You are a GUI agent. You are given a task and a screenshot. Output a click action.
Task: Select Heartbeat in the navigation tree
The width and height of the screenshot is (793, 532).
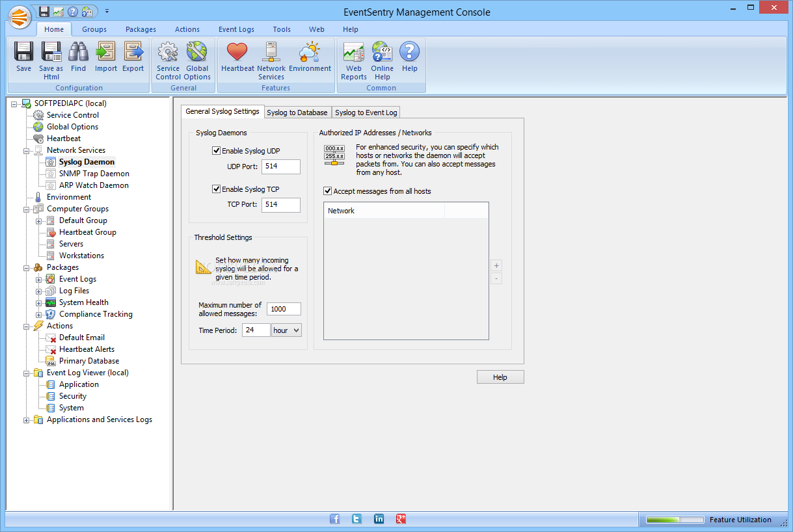(64, 139)
